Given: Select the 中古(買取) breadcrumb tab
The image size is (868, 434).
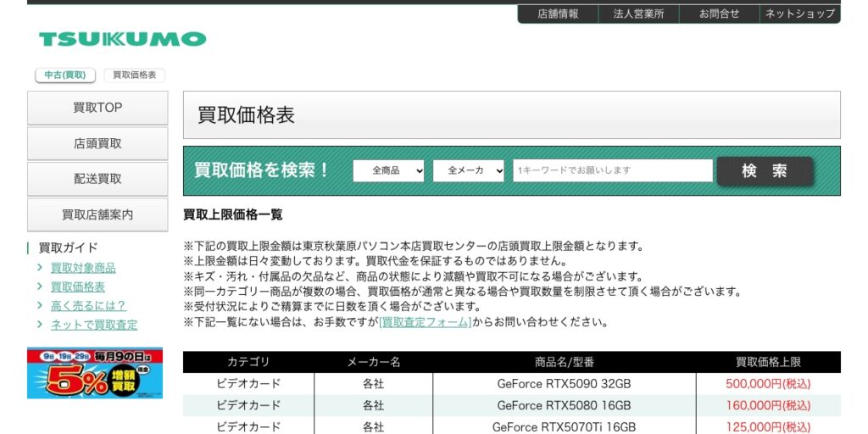Looking at the screenshot, I should (65, 75).
